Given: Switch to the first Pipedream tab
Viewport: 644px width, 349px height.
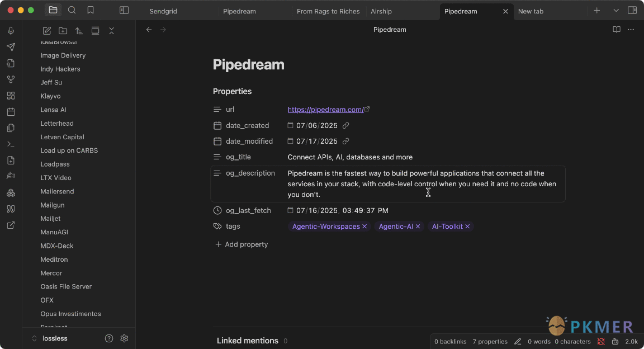Looking at the screenshot, I should [x=239, y=11].
